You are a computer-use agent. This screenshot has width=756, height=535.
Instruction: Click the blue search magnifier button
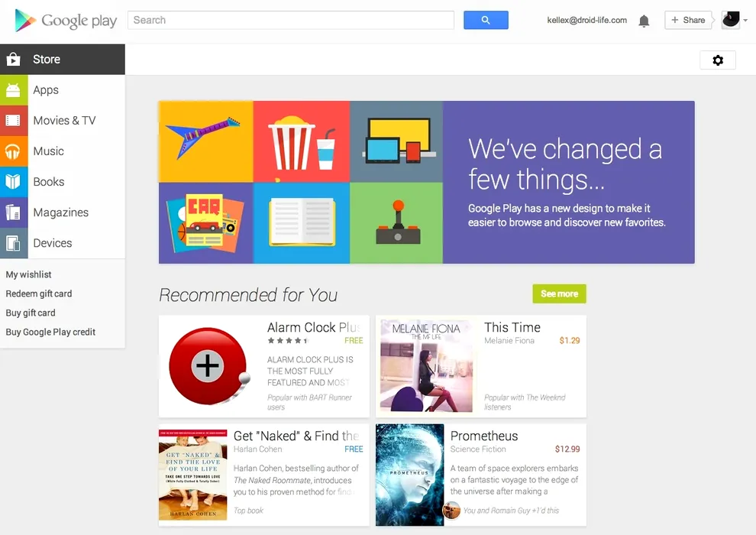tap(486, 21)
